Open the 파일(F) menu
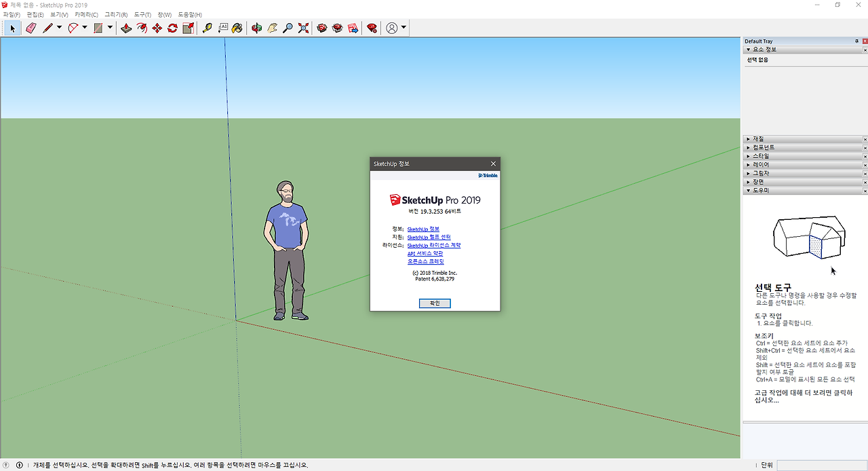The width and height of the screenshot is (868, 471). tap(12, 14)
